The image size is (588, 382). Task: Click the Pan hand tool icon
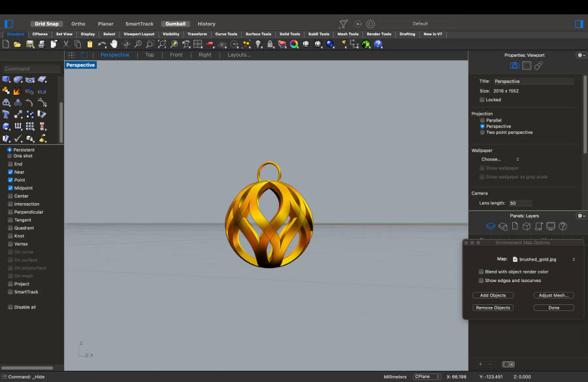click(114, 44)
